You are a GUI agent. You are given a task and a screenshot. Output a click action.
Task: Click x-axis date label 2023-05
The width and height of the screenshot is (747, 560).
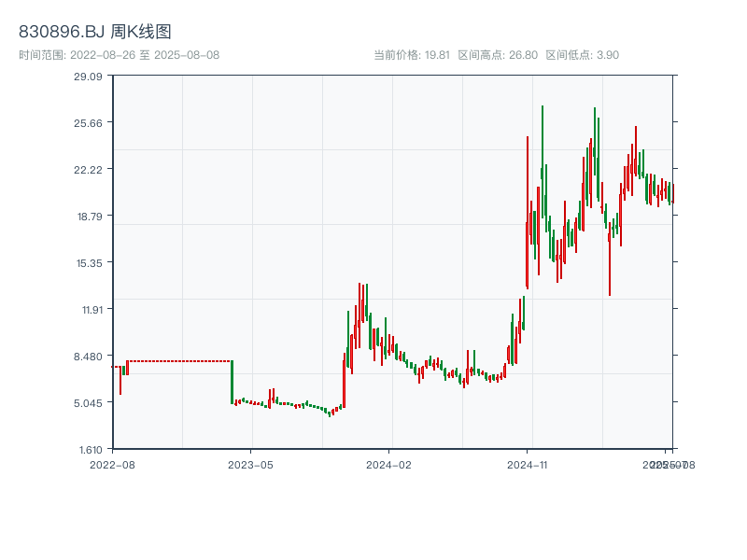[x=250, y=465]
